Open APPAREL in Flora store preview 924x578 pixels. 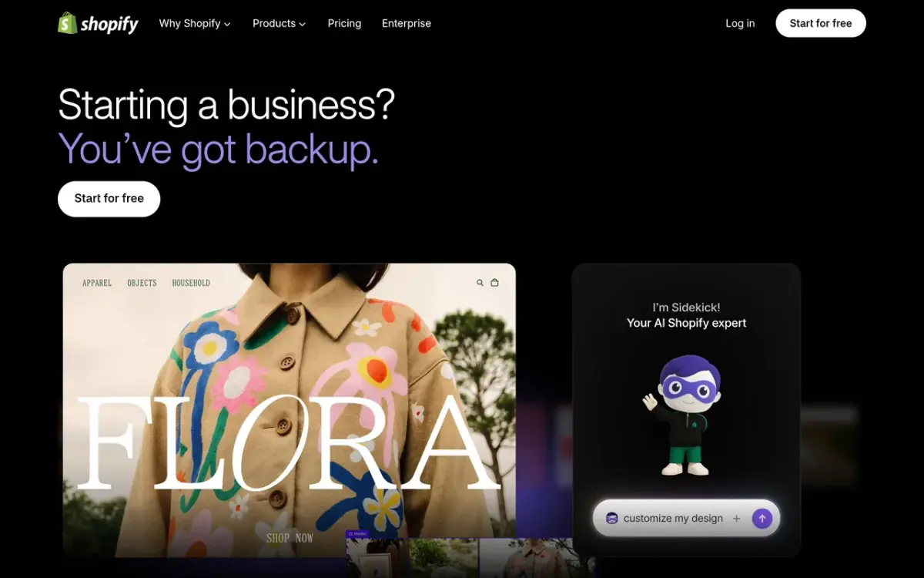pos(97,283)
